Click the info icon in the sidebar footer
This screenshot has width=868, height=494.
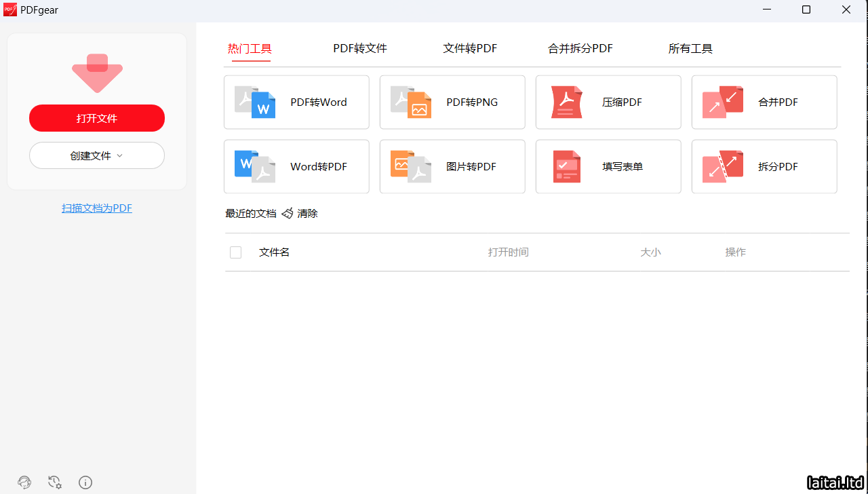coord(85,482)
